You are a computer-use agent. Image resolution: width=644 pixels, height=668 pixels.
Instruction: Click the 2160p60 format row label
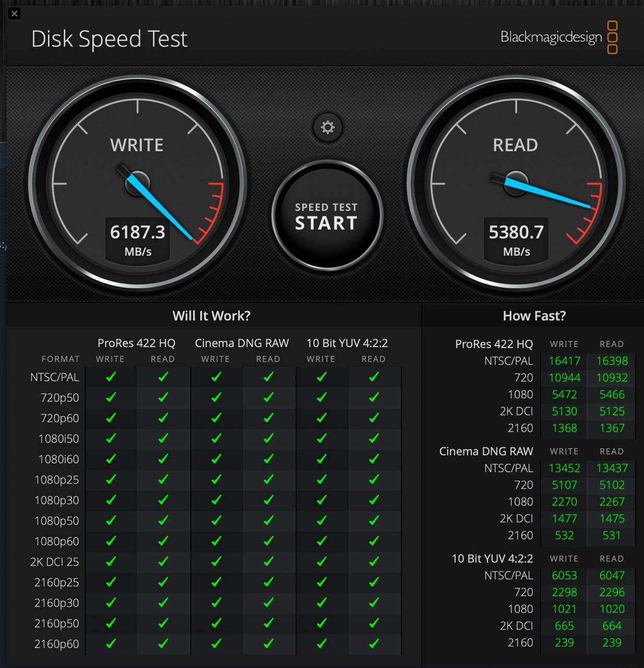[57, 644]
